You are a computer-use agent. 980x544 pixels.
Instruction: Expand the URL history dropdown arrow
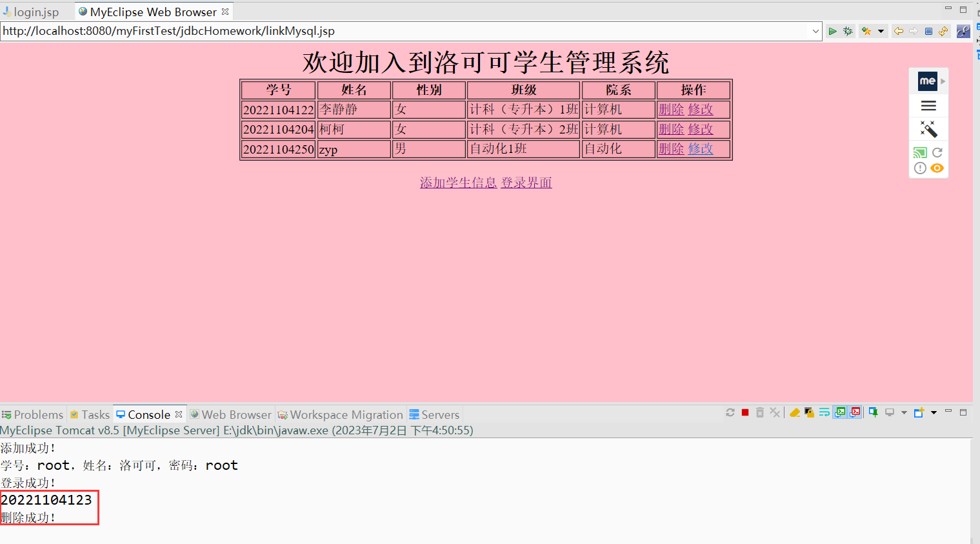815,31
